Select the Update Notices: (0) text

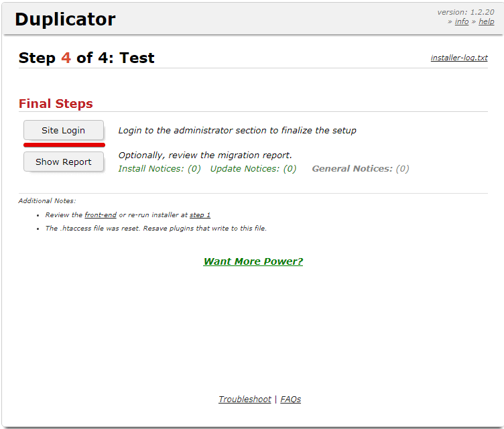pyautogui.click(x=253, y=168)
